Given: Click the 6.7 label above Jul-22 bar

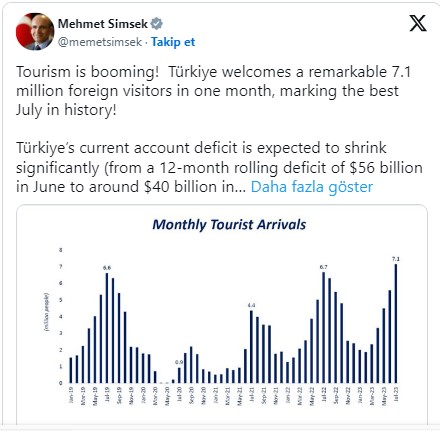Looking at the screenshot, I should (x=323, y=267).
